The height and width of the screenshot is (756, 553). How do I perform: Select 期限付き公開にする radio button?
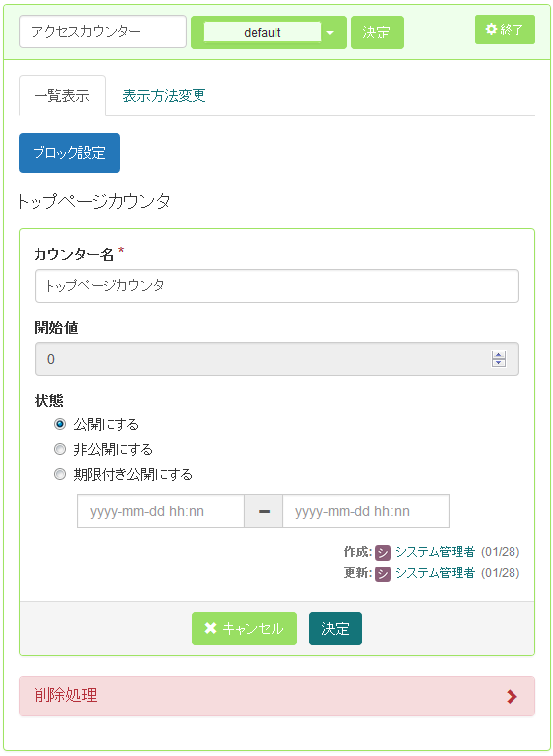60,474
